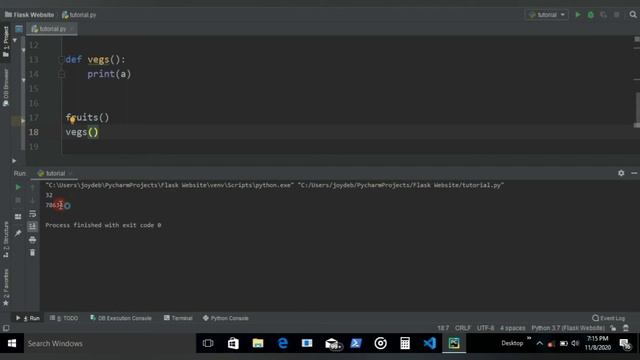This screenshot has height=360, width=640.
Task: Open the DB Execution Console tab
Action: [x=120, y=318]
